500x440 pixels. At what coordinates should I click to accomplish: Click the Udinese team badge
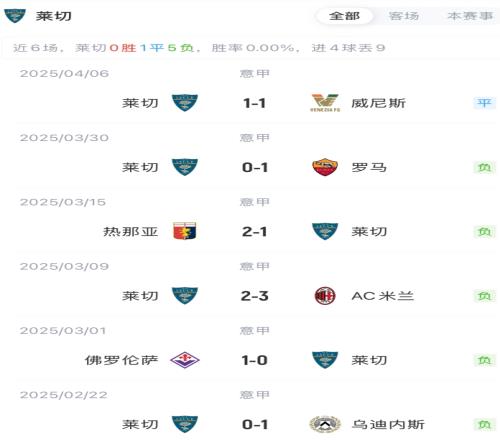click(x=325, y=424)
